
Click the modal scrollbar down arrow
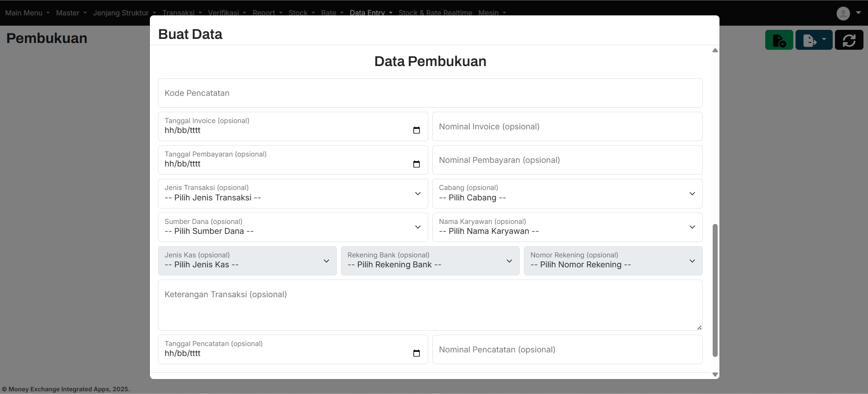pyautogui.click(x=715, y=375)
